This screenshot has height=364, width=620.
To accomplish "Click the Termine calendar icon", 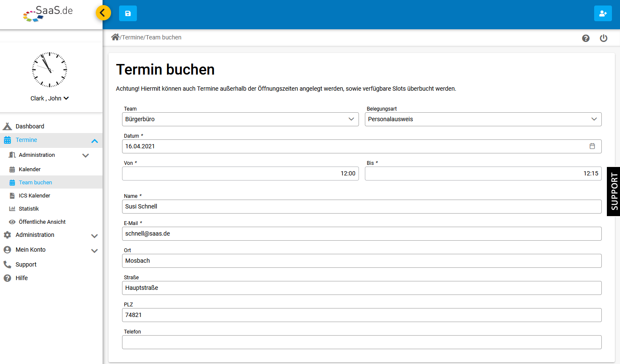I will 7,140.
